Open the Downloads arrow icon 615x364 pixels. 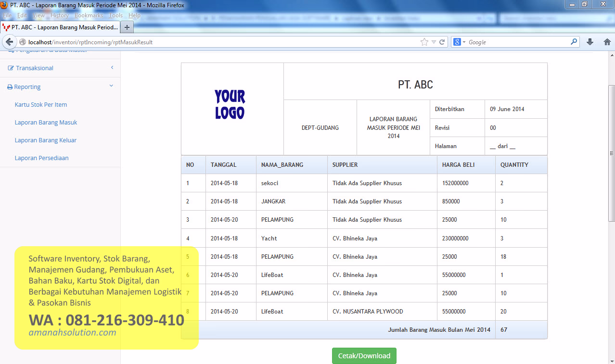[590, 42]
